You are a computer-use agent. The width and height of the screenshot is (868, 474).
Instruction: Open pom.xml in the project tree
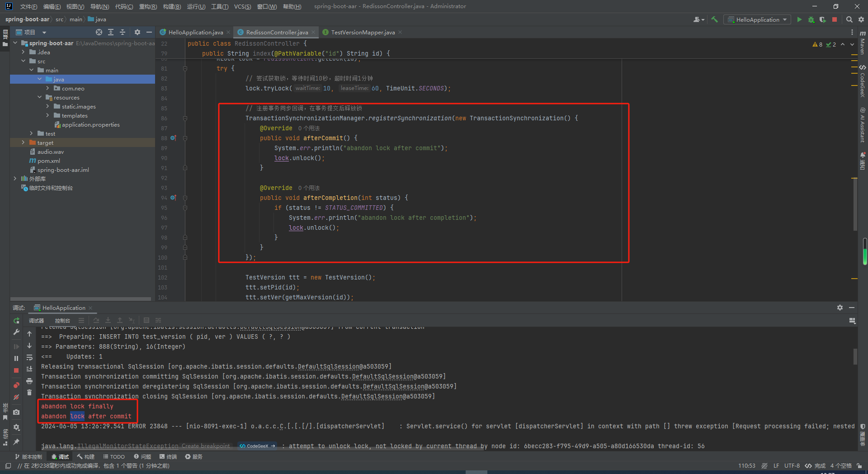click(48, 161)
